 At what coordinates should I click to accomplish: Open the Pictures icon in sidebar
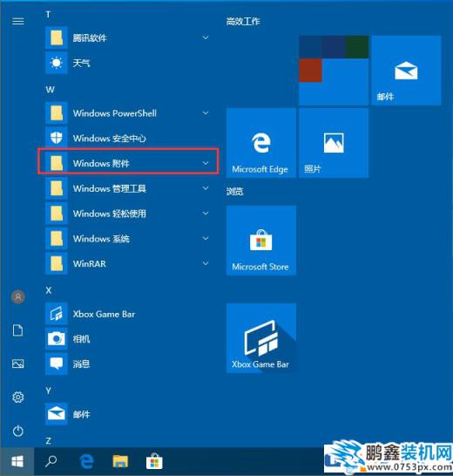coord(18,364)
